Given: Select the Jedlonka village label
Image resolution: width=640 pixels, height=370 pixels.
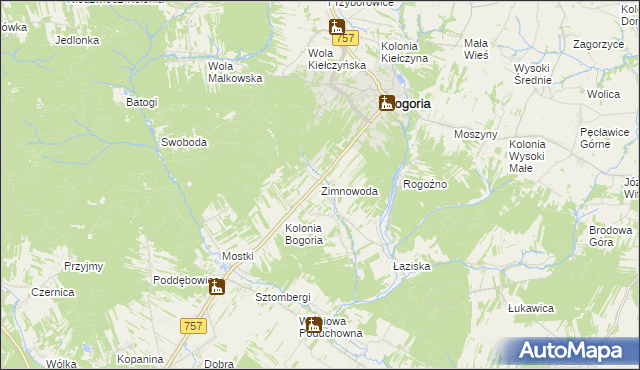Looking at the screenshot, I should coord(77,40).
